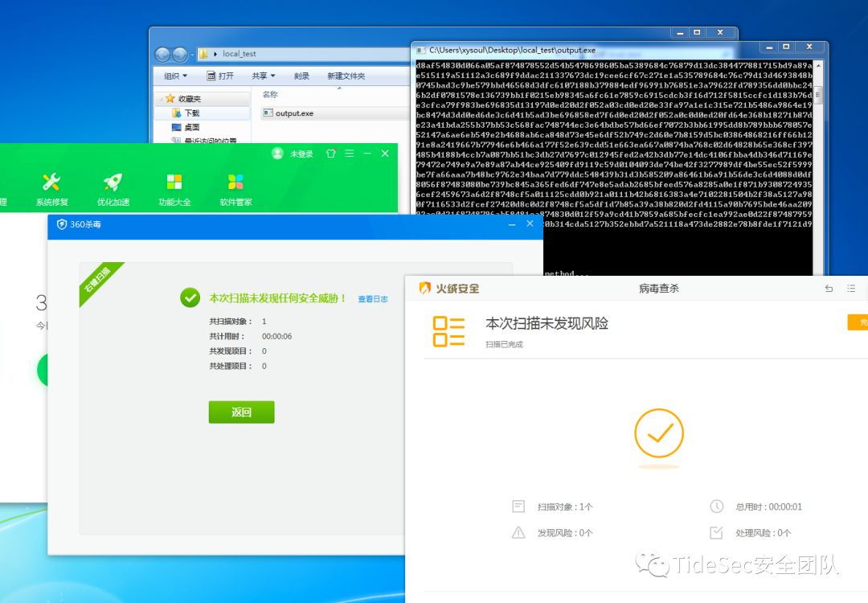The width and height of the screenshot is (868, 603).
Task: Open 软件管家 icon
Action: [x=235, y=182]
